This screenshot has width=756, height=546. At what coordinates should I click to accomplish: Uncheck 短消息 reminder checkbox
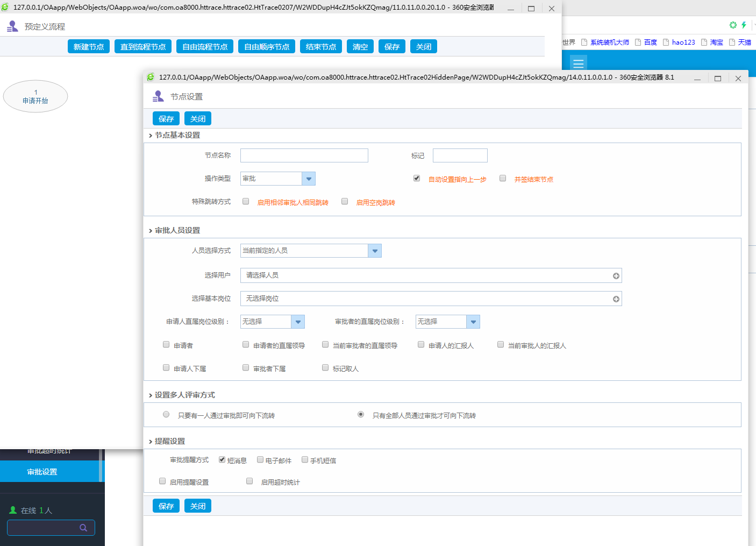coord(222,459)
